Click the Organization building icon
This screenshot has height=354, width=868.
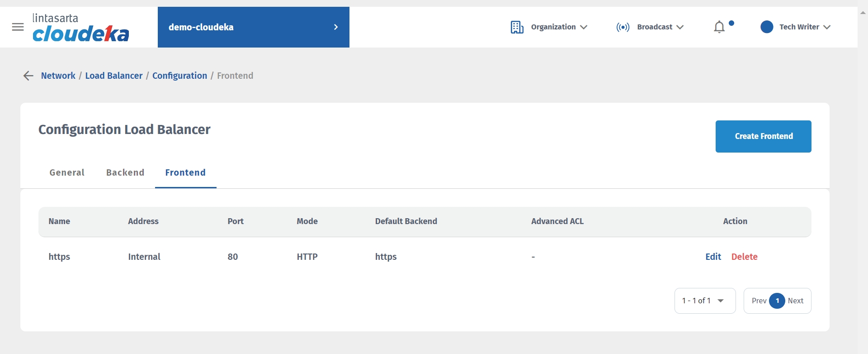click(517, 27)
